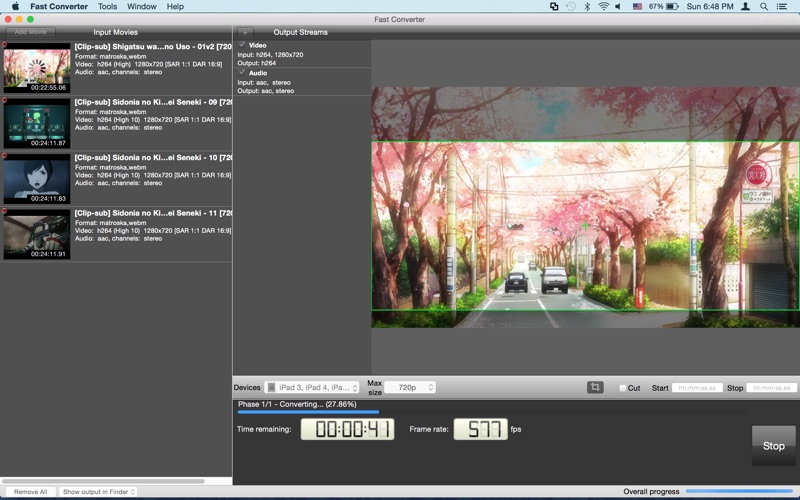
Task: Remove Shigatsu movie via red icon
Action: [4, 45]
